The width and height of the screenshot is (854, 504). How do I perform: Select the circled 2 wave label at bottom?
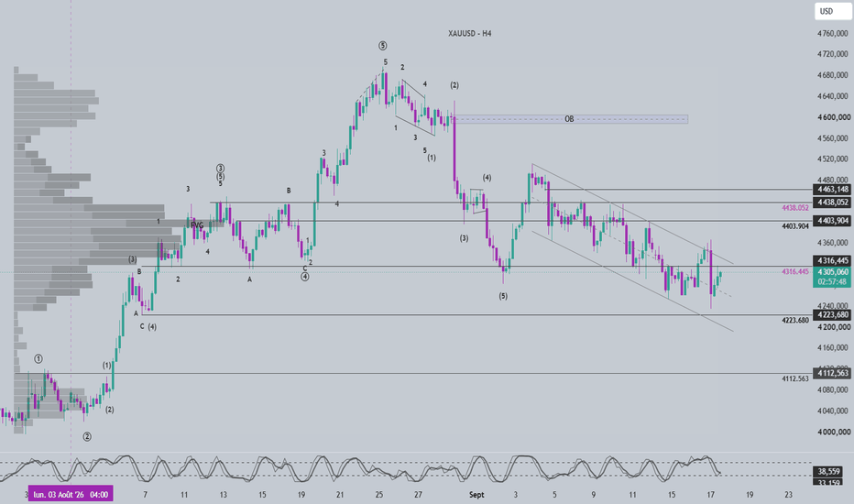[87, 436]
